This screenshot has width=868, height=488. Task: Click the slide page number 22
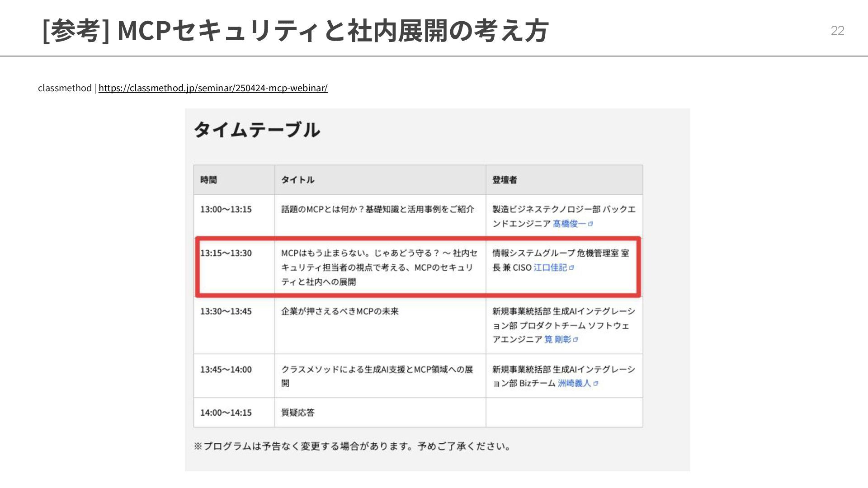(837, 30)
